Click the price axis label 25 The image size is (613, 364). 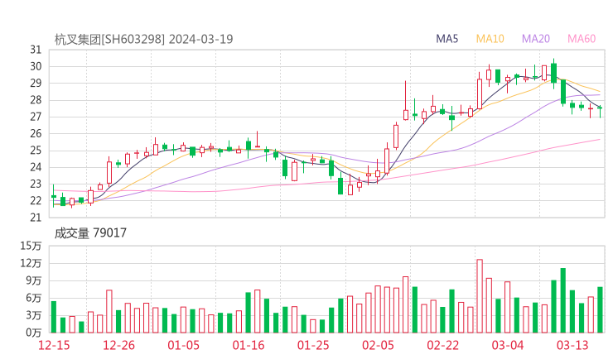click(36, 151)
